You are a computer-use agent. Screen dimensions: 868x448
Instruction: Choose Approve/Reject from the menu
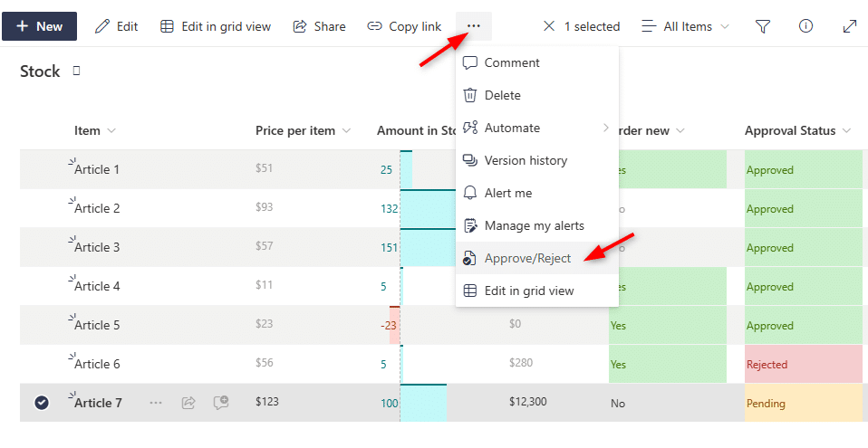click(536, 258)
